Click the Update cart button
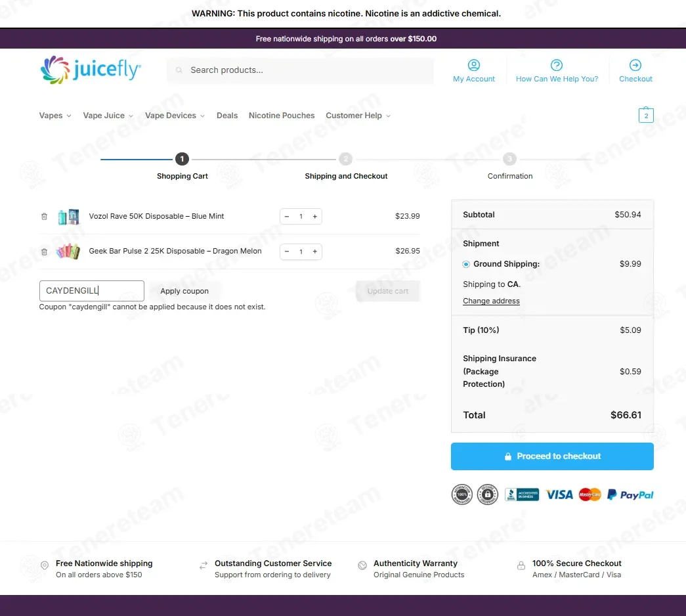The image size is (686, 616). coord(387,291)
